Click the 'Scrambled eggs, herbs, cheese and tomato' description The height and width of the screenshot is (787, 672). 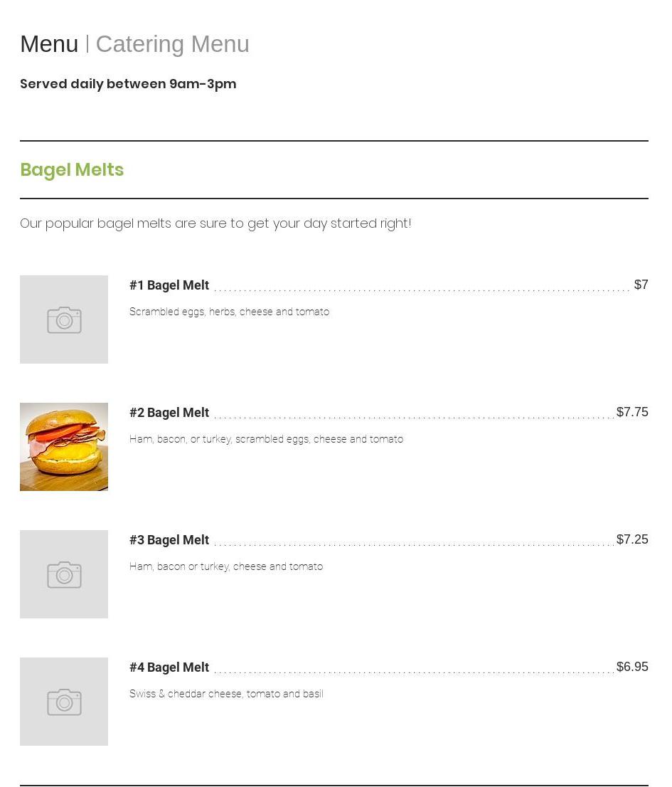[x=229, y=312]
